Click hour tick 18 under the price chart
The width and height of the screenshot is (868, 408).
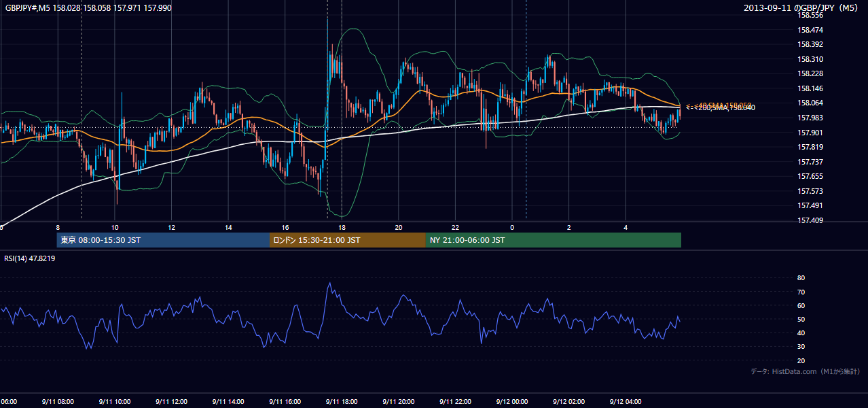point(342,227)
